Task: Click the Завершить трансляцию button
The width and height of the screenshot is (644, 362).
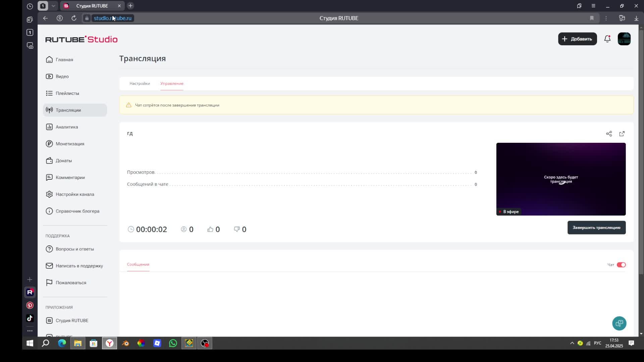Action: pos(596,228)
